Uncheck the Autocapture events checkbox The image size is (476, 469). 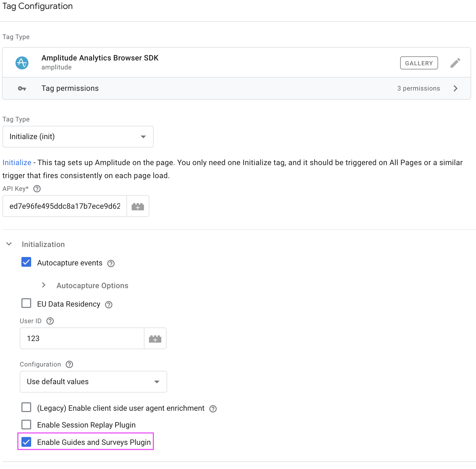[26, 262]
